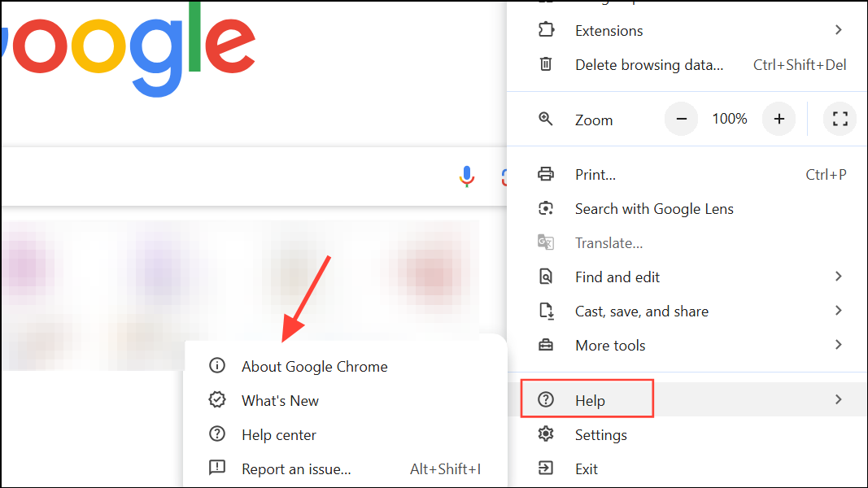This screenshot has width=868, height=488.
Task: Select the What's New badge icon
Action: 216,400
